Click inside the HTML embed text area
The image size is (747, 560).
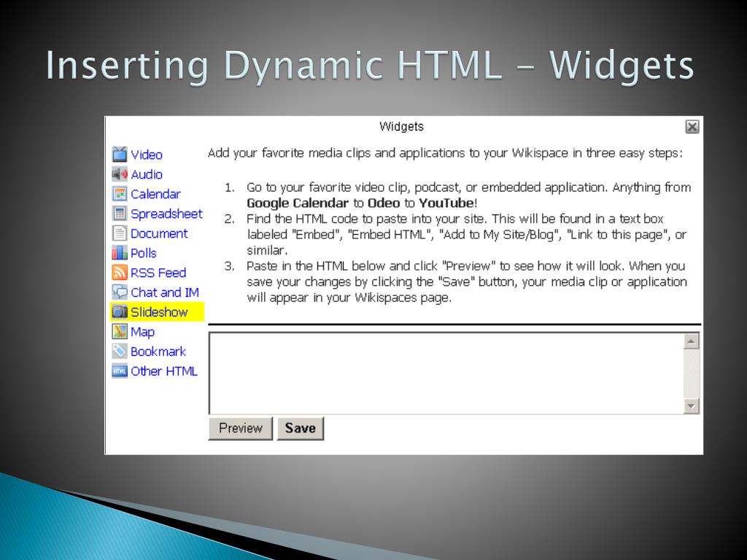(446, 373)
